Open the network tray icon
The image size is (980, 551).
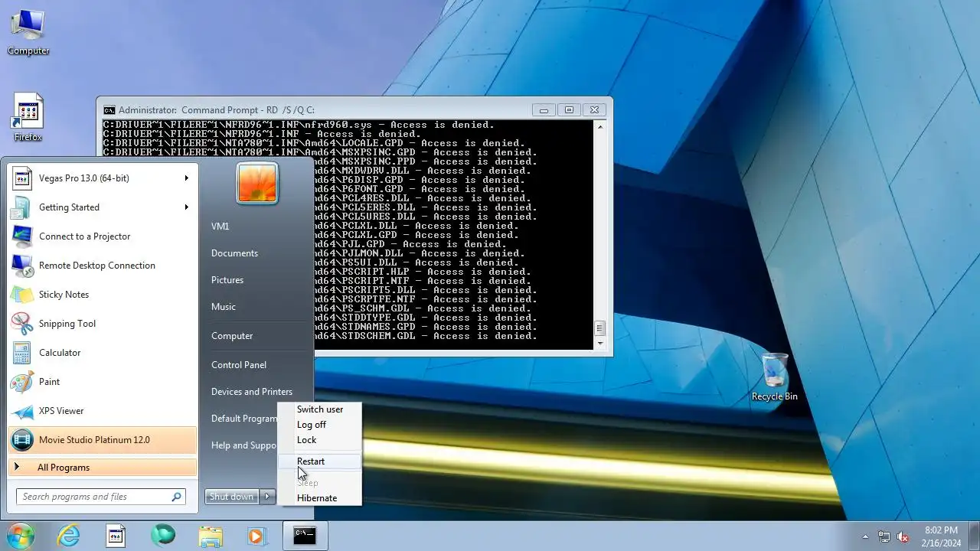click(x=884, y=536)
